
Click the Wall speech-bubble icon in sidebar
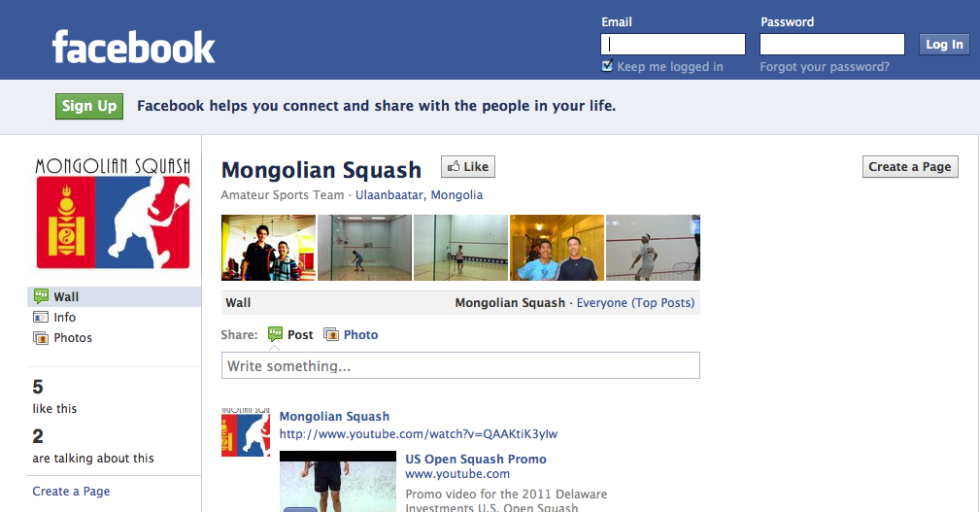coord(41,296)
